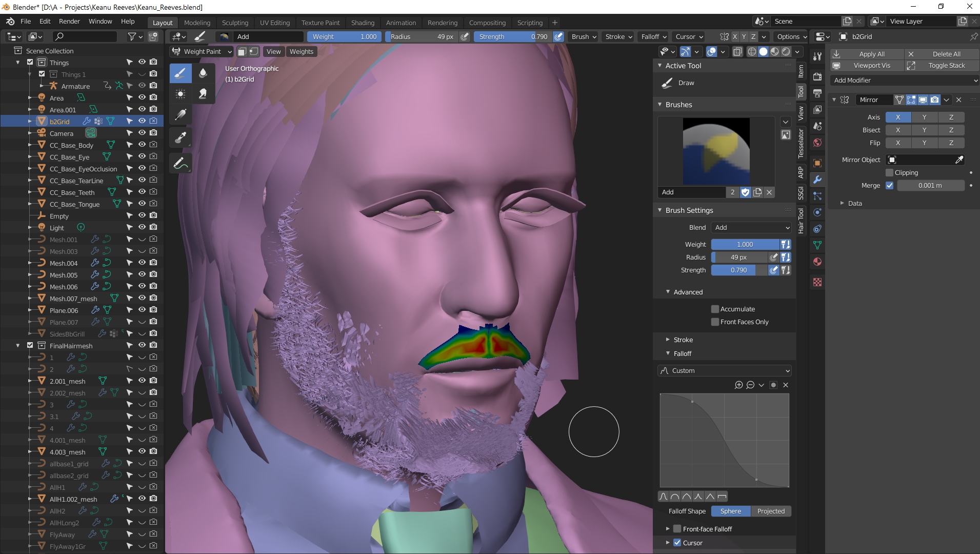Add a new collection in outliner
The width and height of the screenshot is (980, 554).
(153, 36)
